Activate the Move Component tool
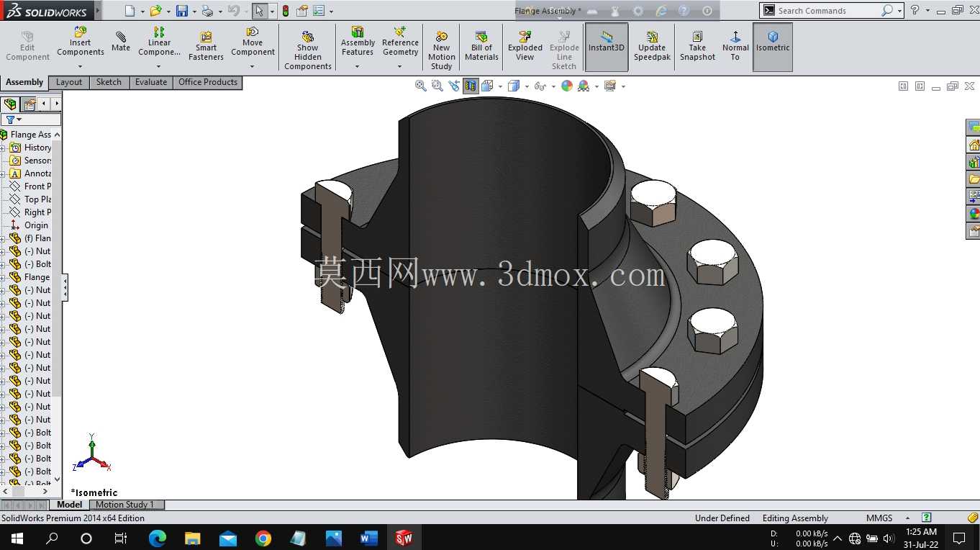 pos(253,42)
